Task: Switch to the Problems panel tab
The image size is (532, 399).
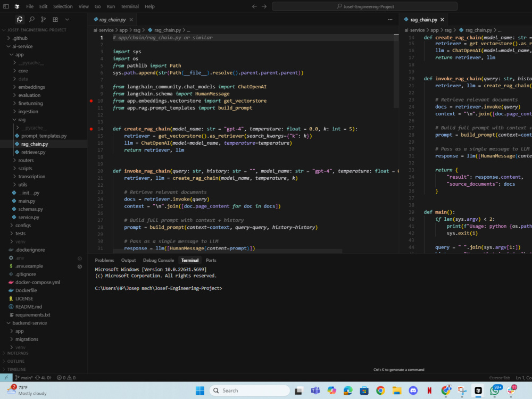Action: [104, 260]
